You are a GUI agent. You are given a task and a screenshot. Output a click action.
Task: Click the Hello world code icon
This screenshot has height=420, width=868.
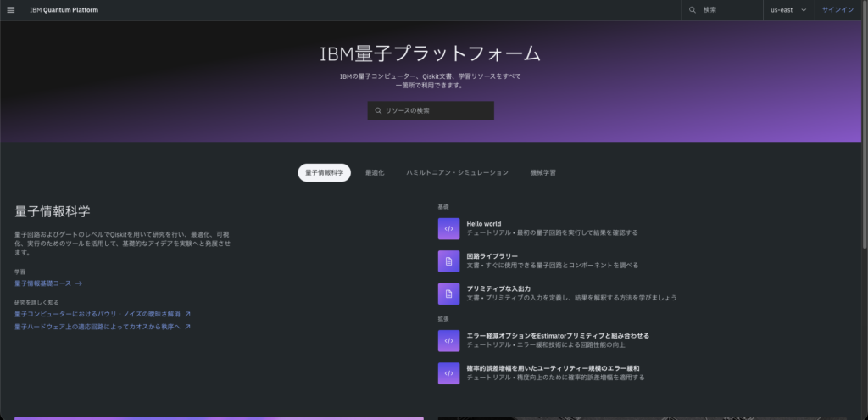448,228
